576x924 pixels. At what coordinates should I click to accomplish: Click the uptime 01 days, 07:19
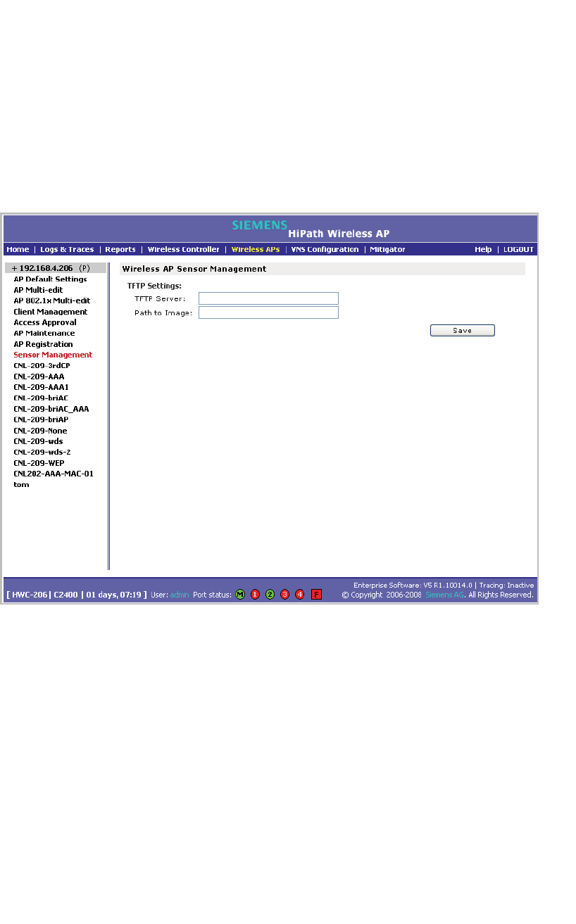pyautogui.click(x=114, y=595)
